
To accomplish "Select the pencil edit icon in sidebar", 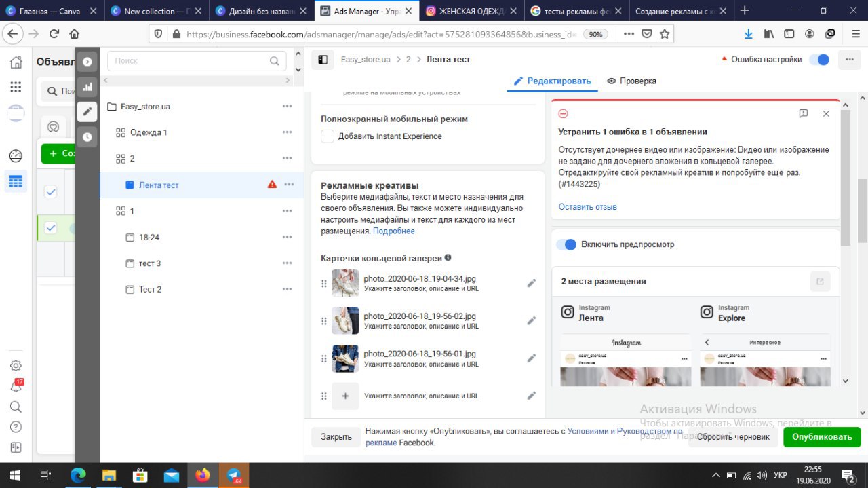I will click(87, 112).
